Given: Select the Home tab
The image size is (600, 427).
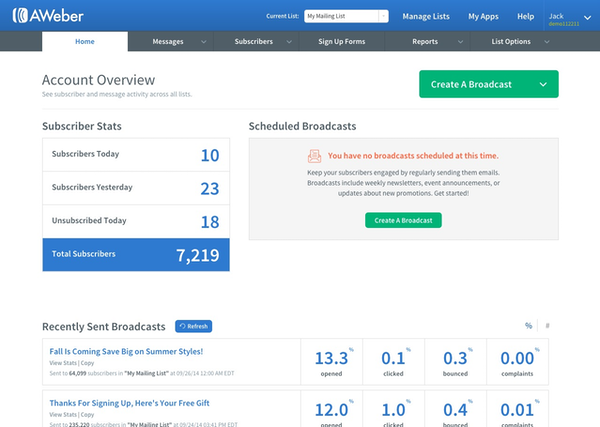Looking at the screenshot, I should coord(85,41).
